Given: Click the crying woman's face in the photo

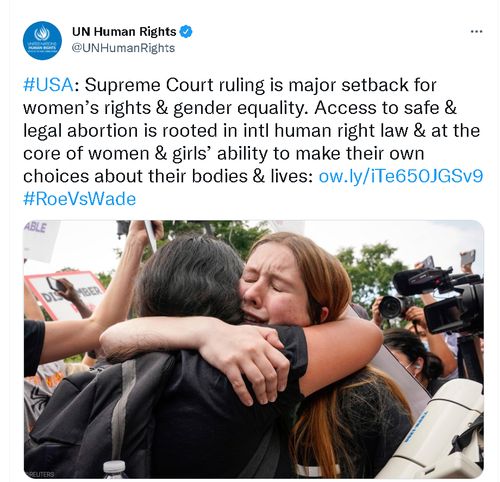Looking at the screenshot, I should (x=273, y=287).
